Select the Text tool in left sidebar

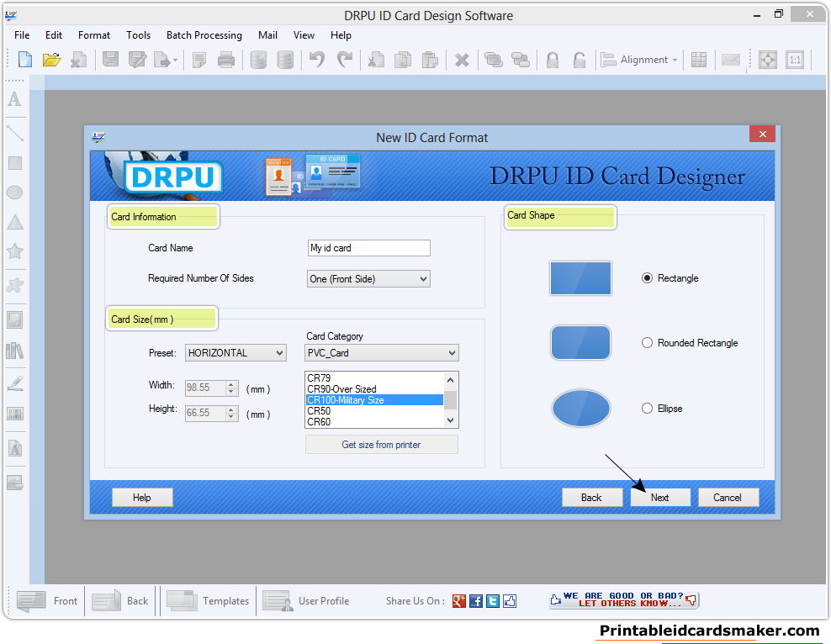(15, 99)
